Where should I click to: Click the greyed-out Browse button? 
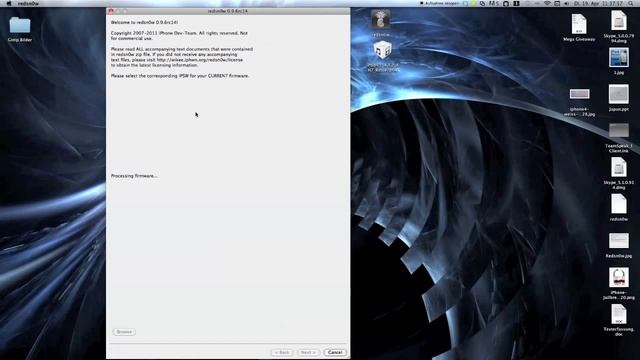point(124,332)
